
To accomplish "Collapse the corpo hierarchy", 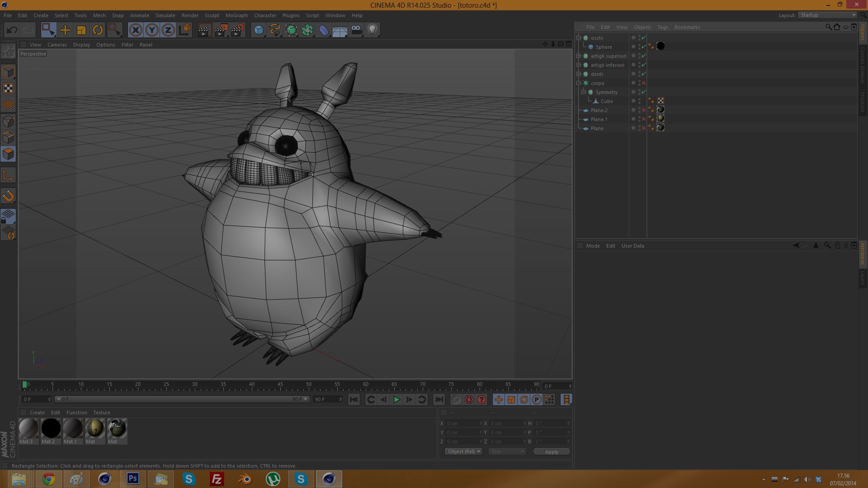I will pos(579,83).
